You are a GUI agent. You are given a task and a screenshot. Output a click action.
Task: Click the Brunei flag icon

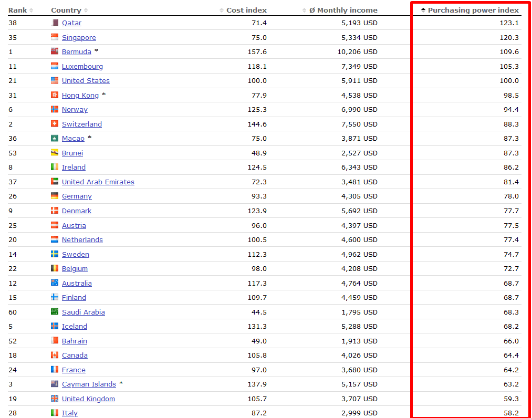[55, 152]
